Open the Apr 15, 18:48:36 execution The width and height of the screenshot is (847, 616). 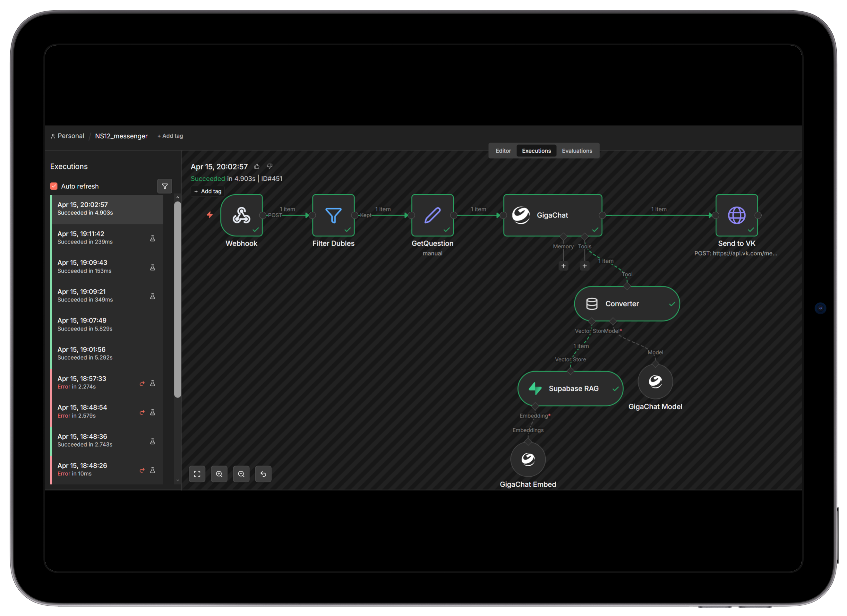[x=107, y=441]
